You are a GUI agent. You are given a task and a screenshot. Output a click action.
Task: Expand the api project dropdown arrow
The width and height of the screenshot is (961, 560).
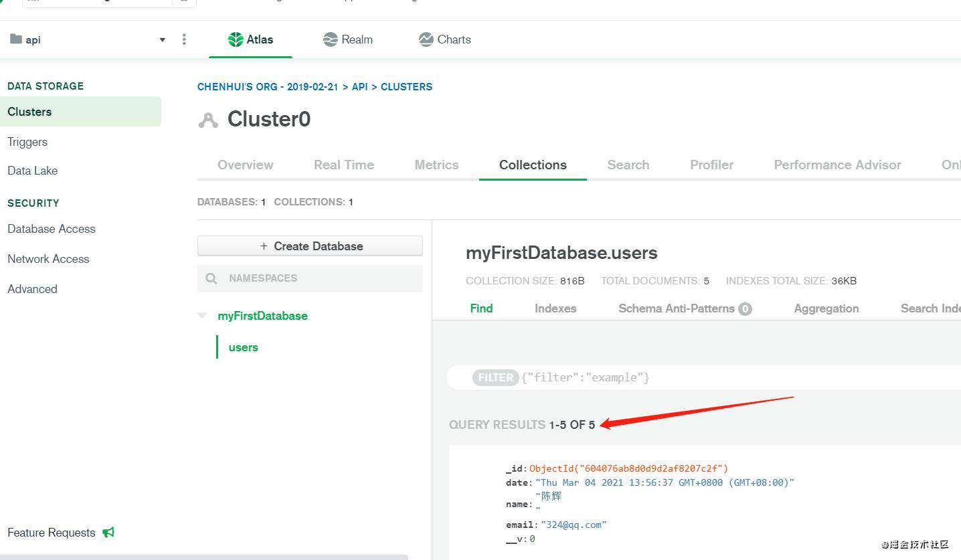[162, 40]
